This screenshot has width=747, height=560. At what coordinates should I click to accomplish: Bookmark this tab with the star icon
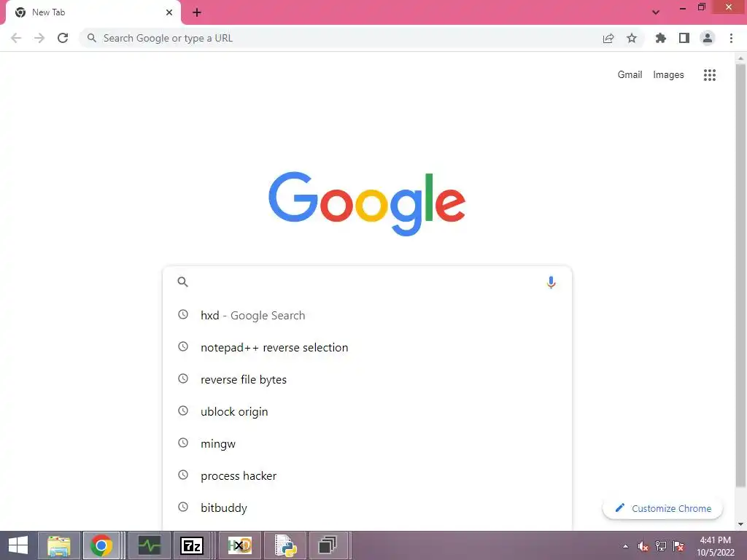pyautogui.click(x=632, y=38)
